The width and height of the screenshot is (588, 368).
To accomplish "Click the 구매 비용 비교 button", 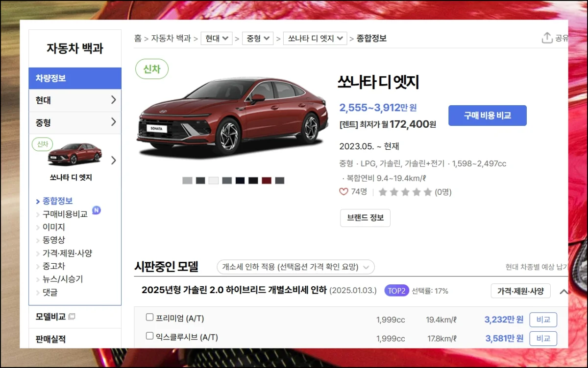I will click(487, 115).
